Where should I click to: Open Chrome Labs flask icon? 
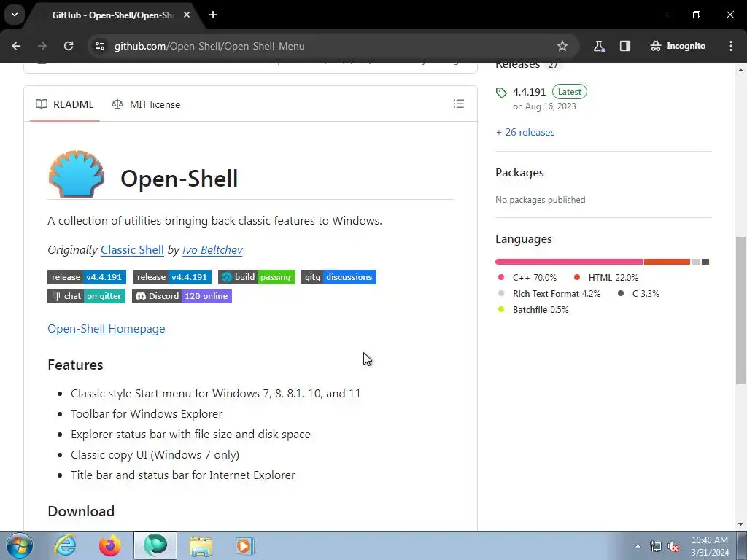click(x=598, y=46)
